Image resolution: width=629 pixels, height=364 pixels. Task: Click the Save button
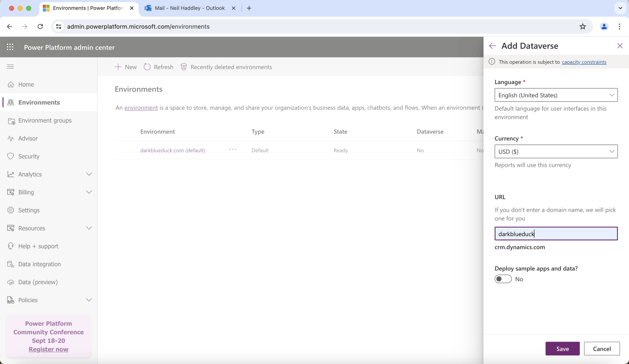562,348
